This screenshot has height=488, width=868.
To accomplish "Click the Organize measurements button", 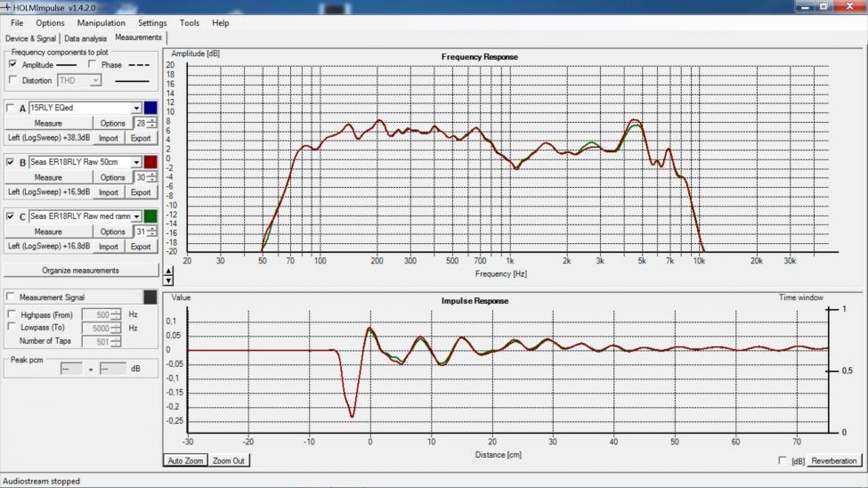I will pos(81,271).
